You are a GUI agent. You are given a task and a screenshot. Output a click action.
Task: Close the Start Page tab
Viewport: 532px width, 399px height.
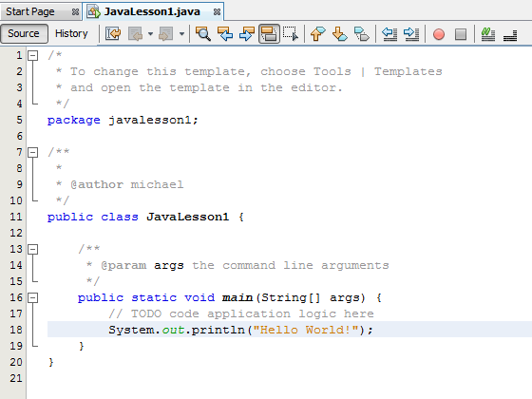(75, 12)
